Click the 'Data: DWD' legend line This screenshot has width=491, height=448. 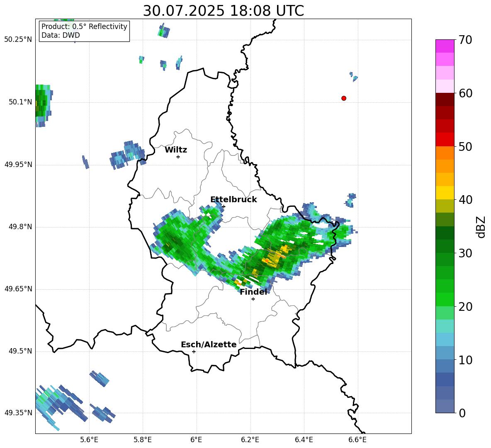[61, 35]
